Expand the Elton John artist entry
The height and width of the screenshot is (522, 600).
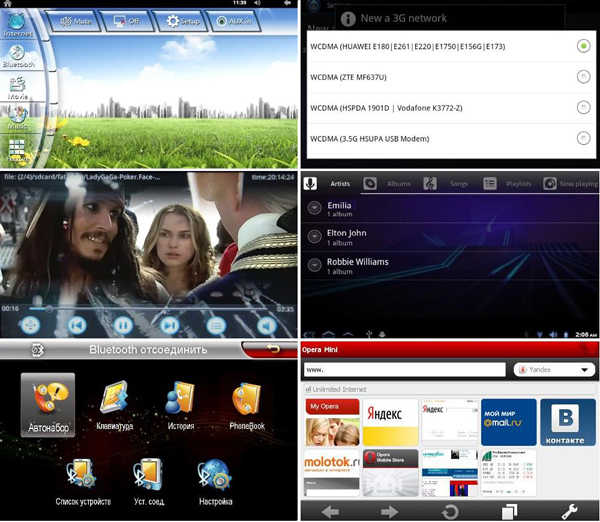(x=314, y=237)
